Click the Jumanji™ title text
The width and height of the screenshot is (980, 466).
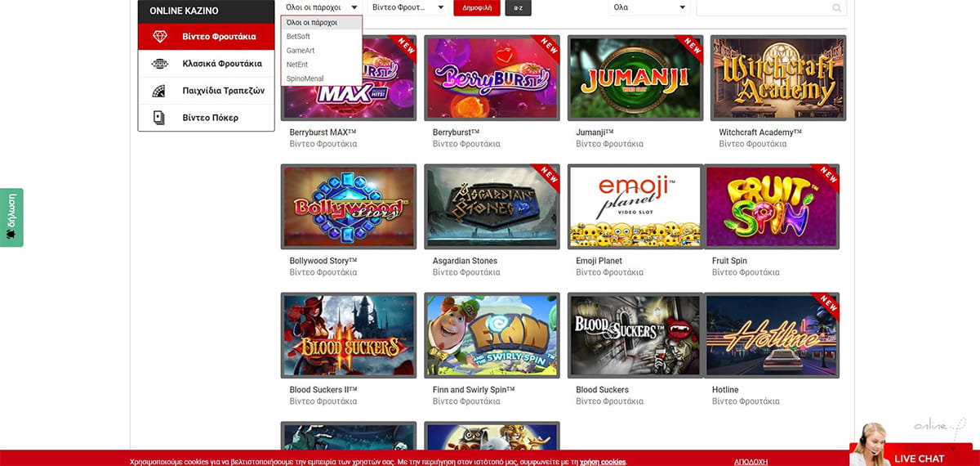[x=595, y=132]
